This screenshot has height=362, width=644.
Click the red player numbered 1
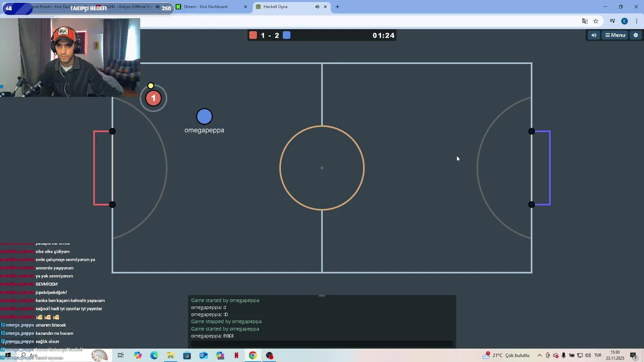[x=153, y=99]
